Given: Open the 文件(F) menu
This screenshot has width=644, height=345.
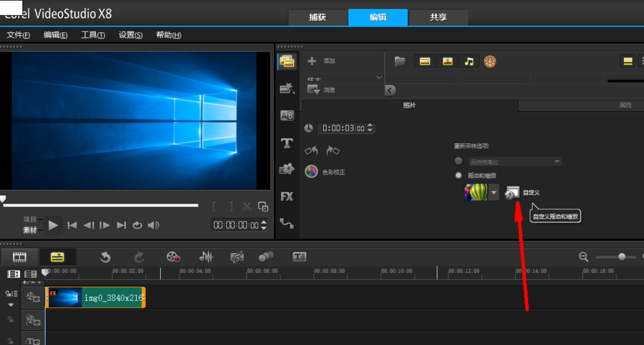Looking at the screenshot, I should point(18,35).
